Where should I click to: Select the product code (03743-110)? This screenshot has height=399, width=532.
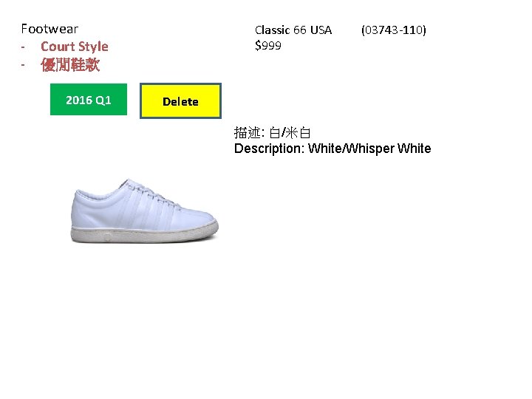[394, 30]
